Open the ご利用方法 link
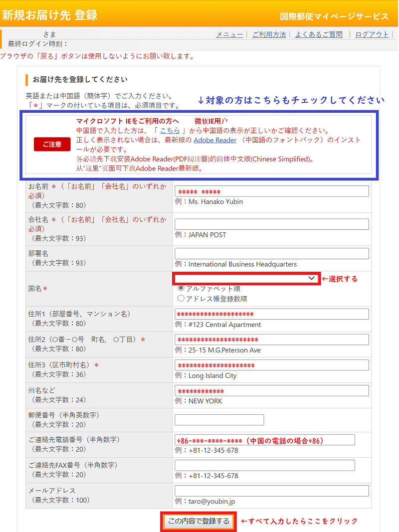This screenshot has height=532, width=399. (x=269, y=34)
